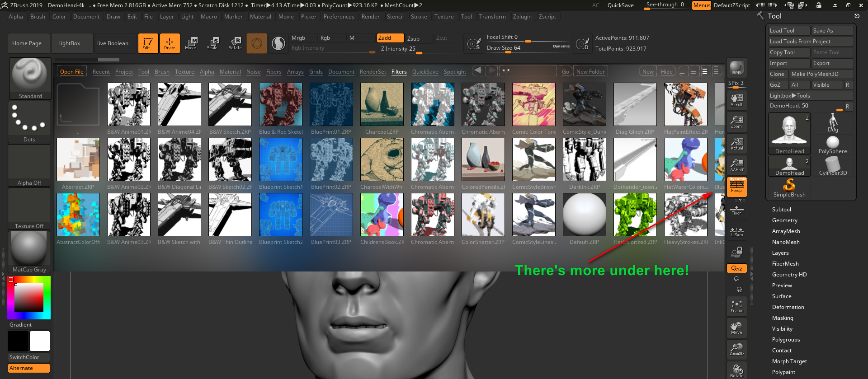Click the Zoom3D navigation icon
The height and width of the screenshot is (379, 868).
(736, 349)
